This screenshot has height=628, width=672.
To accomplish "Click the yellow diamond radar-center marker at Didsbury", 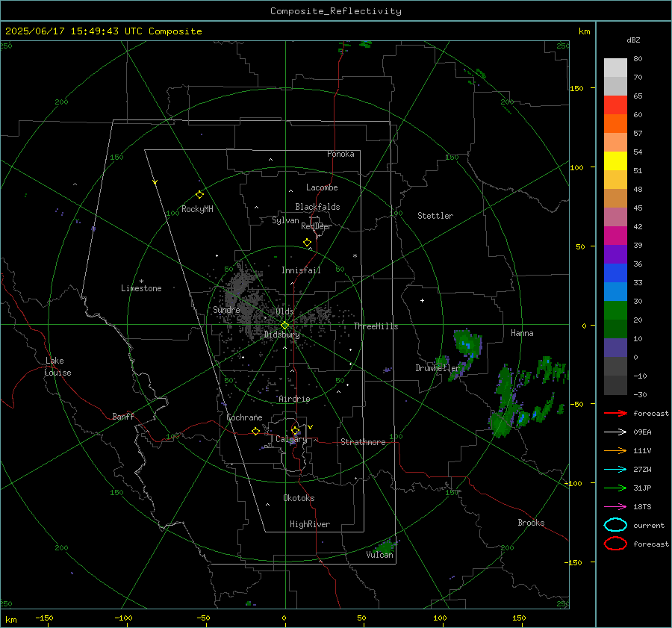I will [284, 326].
